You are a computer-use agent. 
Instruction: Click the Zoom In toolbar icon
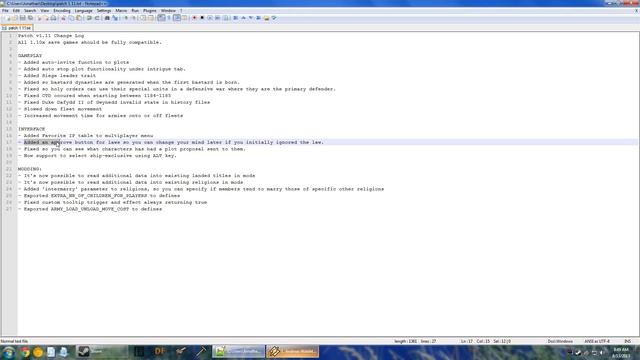coord(126,18)
